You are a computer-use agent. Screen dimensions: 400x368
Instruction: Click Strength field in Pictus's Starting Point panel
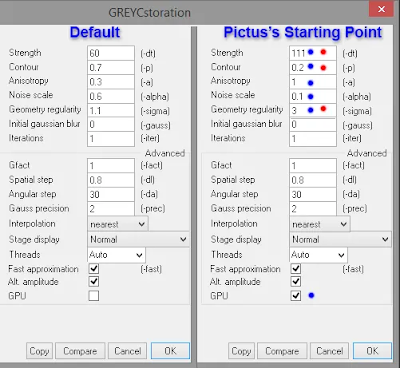[313, 53]
